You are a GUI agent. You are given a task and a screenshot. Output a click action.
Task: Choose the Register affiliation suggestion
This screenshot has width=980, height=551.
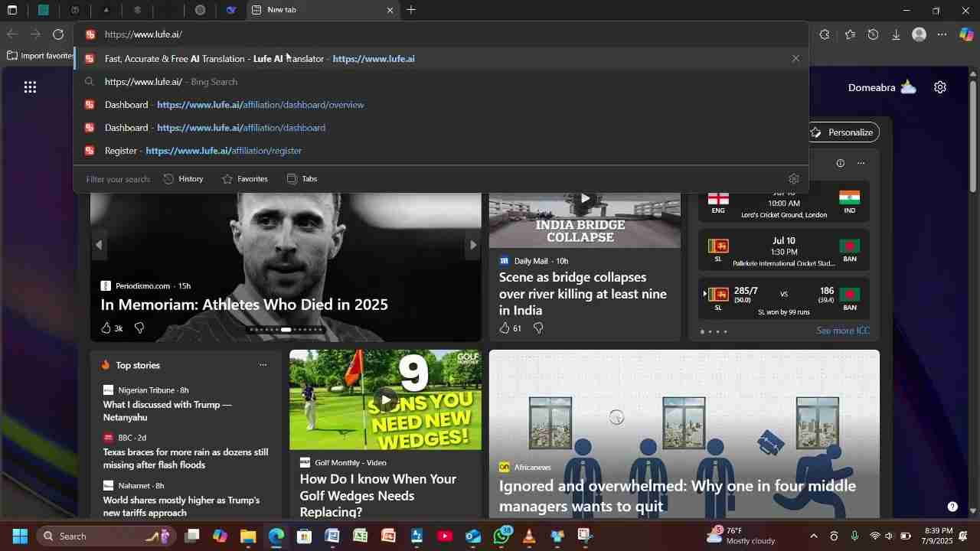tap(440, 151)
